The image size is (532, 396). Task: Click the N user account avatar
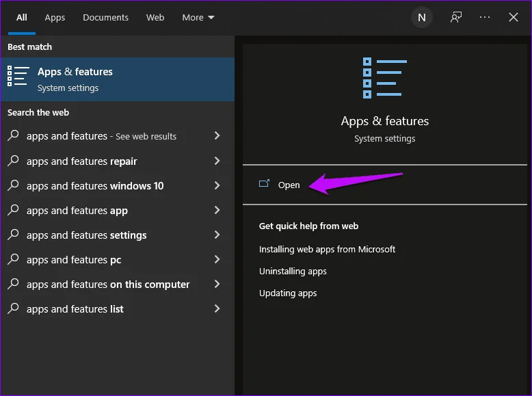[421, 17]
